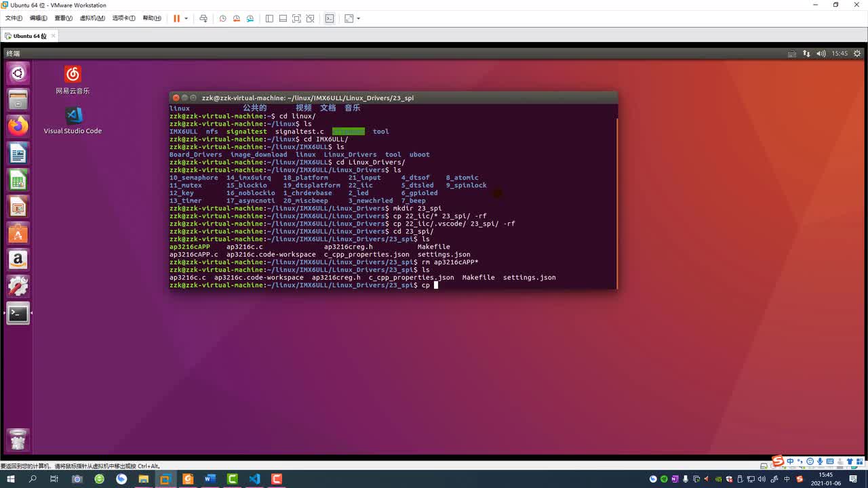868x488 pixels.
Task: Toggle Unity mode in VMware toolbar
Action: (310, 18)
